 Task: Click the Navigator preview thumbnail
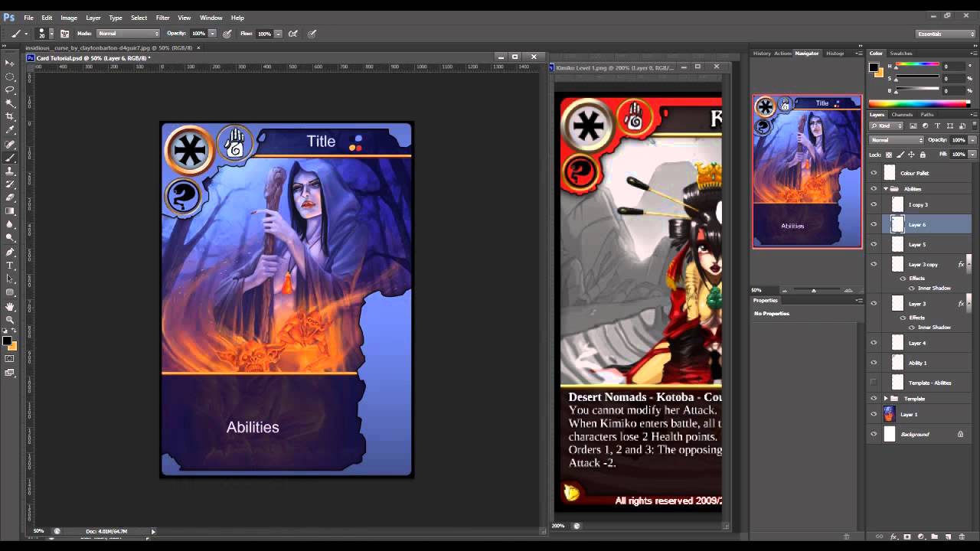807,171
